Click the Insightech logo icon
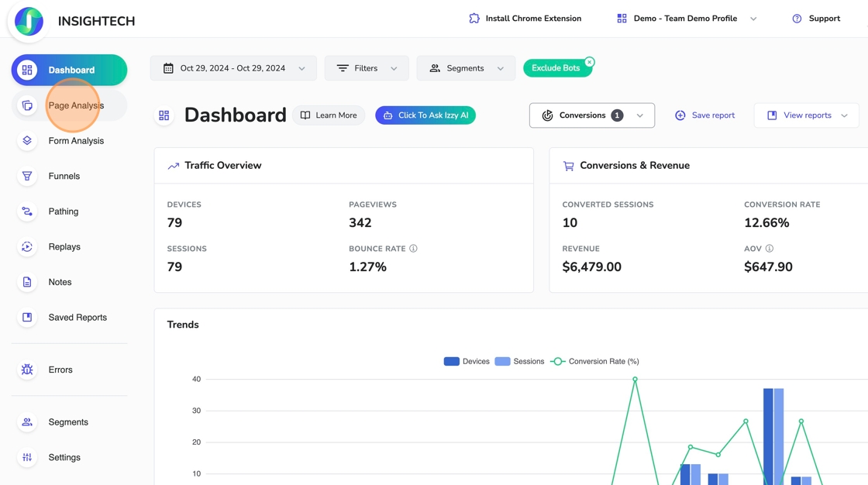Viewport: 868px width, 485px height. 29,21
